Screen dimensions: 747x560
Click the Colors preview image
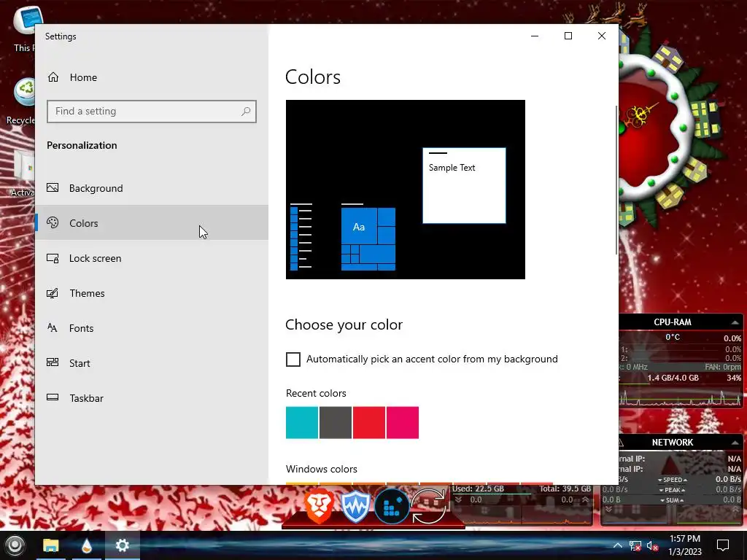[x=406, y=190]
